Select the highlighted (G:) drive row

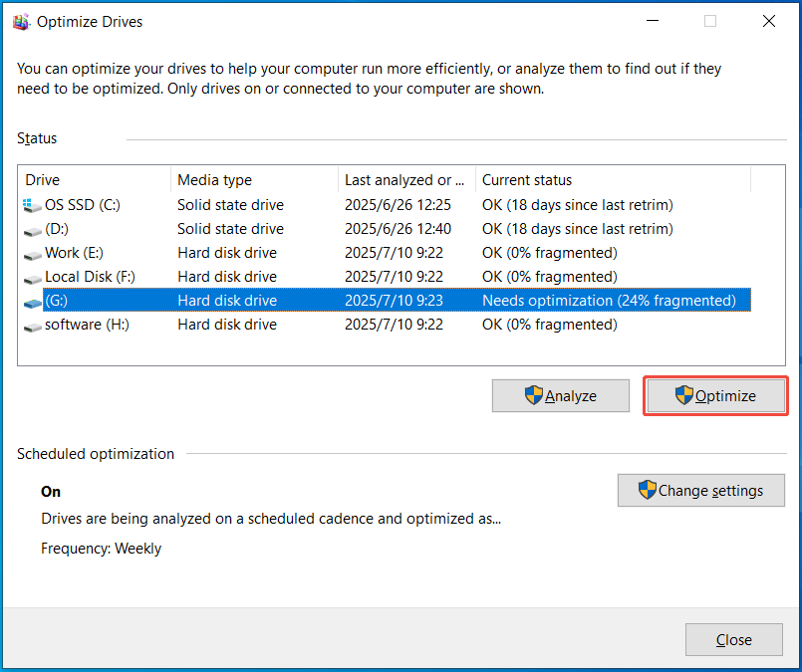point(299,300)
